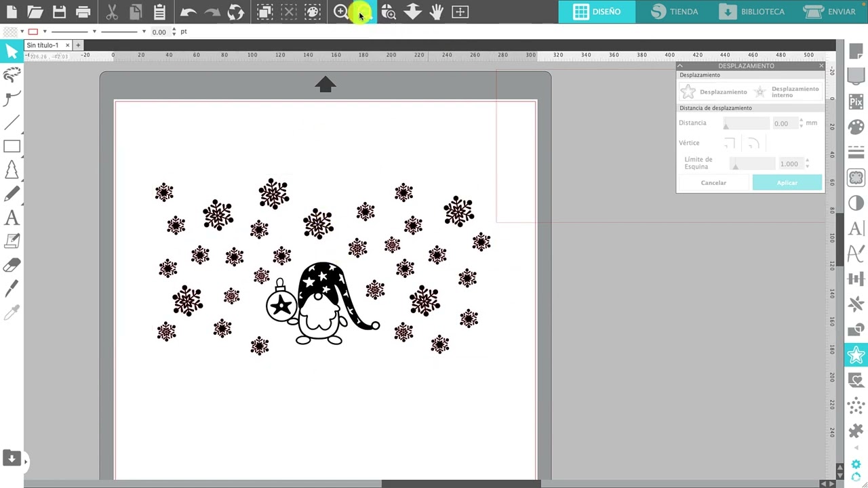868x488 pixels.
Task: Print the design using the printer icon
Action: pos(83,12)
